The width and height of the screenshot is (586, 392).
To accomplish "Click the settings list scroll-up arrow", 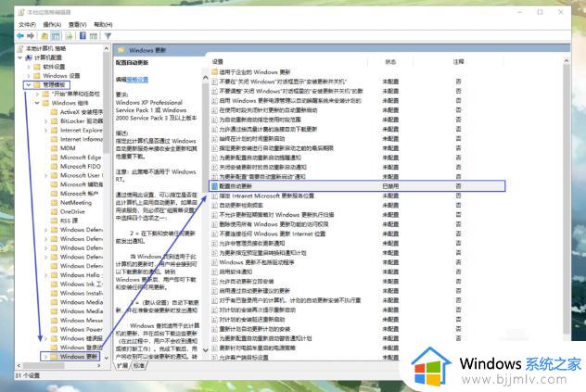I will (567, 61).
